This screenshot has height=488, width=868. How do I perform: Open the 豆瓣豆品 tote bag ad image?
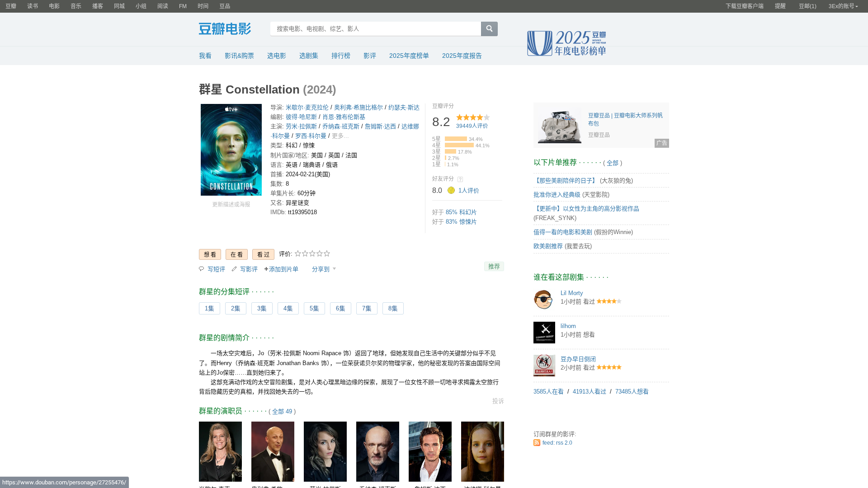point(559,126)
